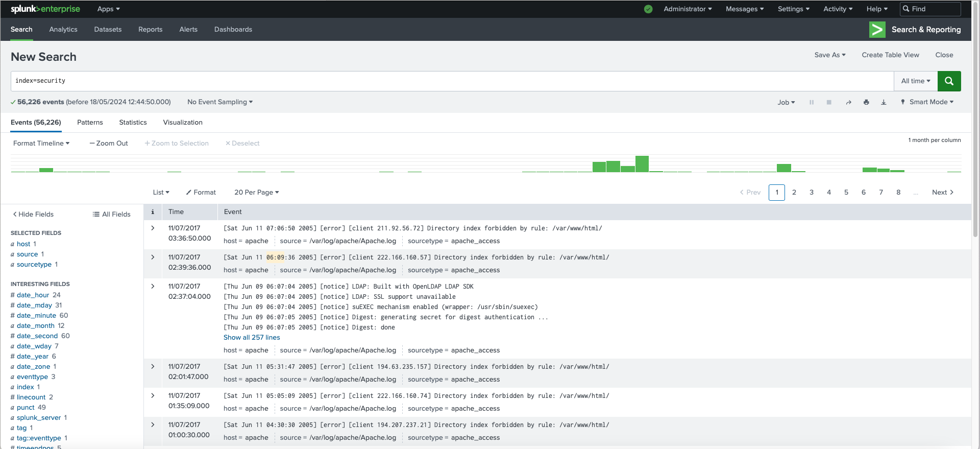Click the tallest timeline histogram bar
Screen dimensions: 980x449
(x=642, y=164)
